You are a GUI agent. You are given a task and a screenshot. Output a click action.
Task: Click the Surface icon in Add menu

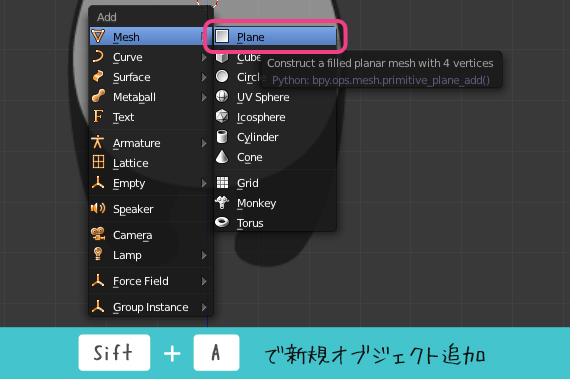click(98, 77)
